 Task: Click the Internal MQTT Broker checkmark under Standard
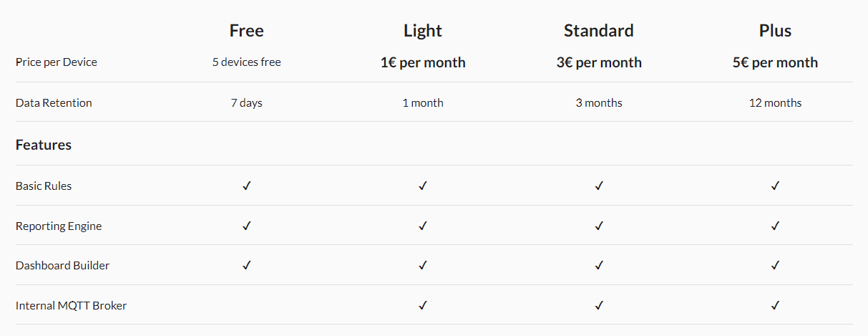599,305
